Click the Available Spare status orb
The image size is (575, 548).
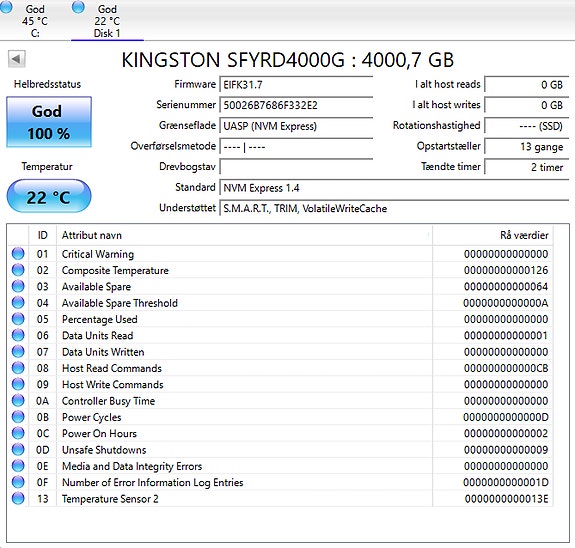[x=18, y=286]
